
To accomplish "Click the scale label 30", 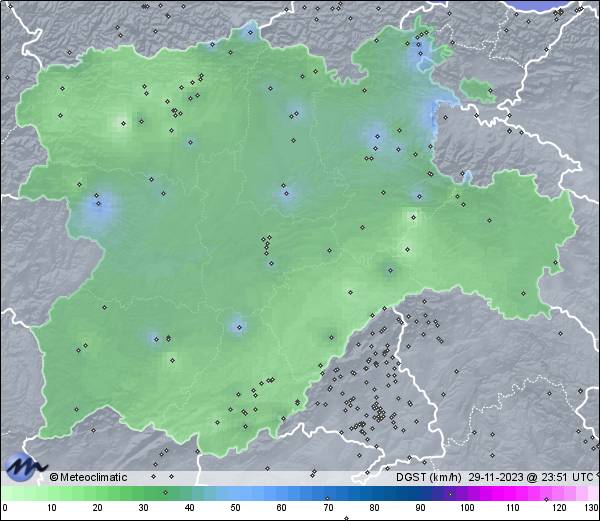I will (x=143, y=508).
